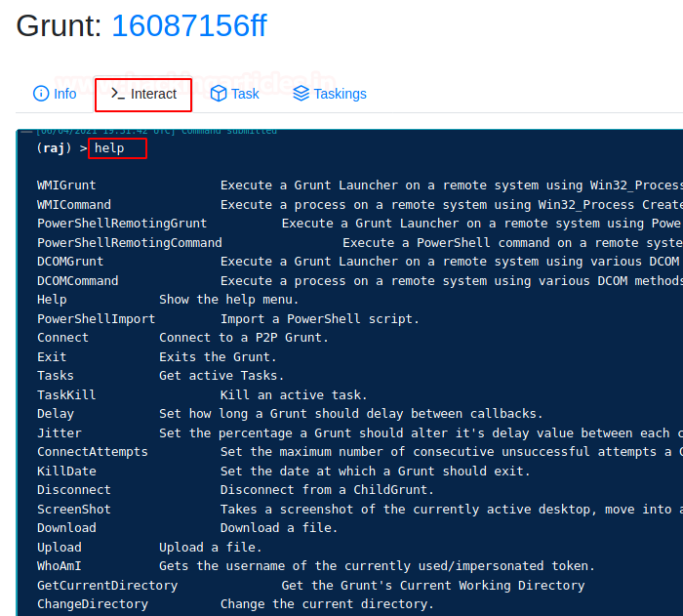Image resolution: width=683 pixels, height=616 pixels.
Task: Select the Jitter command name
Action: tap(60, 432)
